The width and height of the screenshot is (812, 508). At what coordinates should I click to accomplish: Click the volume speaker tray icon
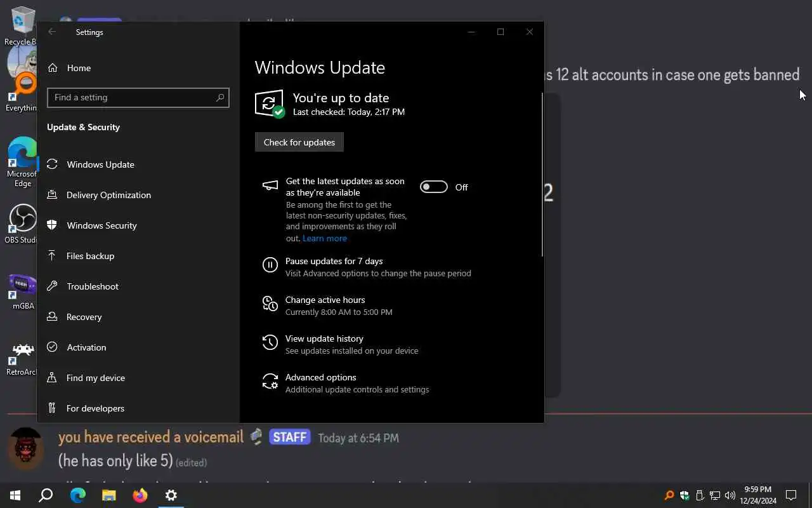coord(730,495)
